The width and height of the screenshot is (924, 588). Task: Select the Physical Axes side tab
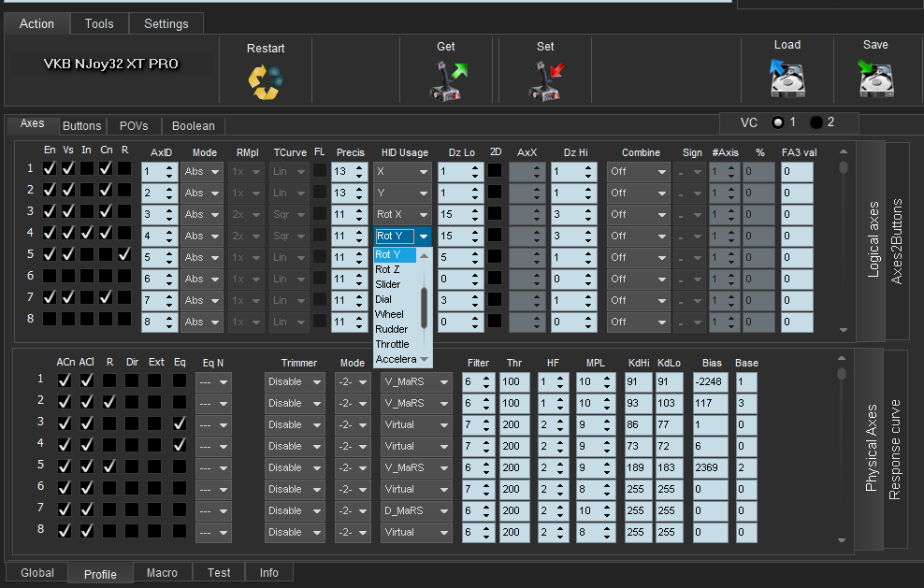pos(871,448)
